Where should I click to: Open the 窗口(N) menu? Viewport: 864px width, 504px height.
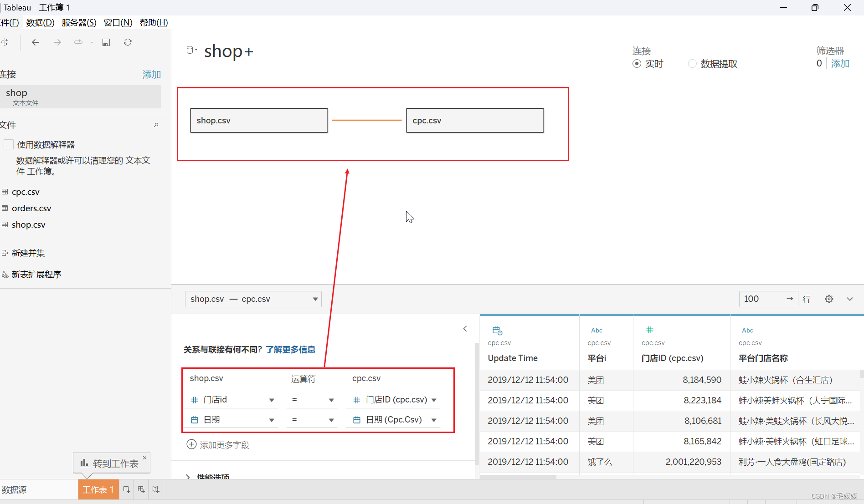118,23
